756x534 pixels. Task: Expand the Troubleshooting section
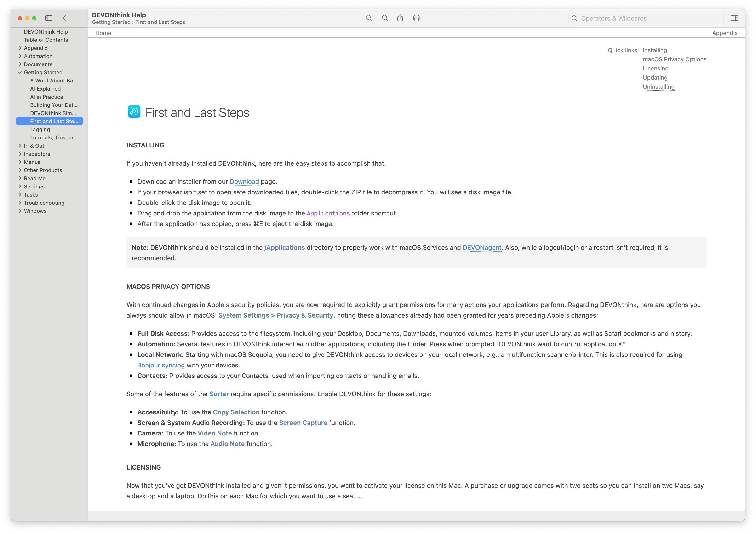click(20, 203)
